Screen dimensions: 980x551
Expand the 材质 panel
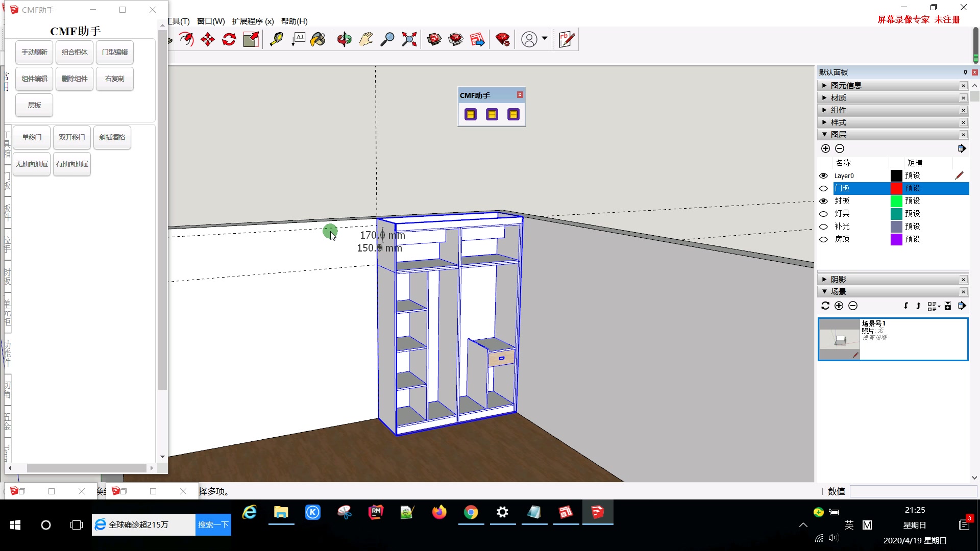tap(824, 97)
